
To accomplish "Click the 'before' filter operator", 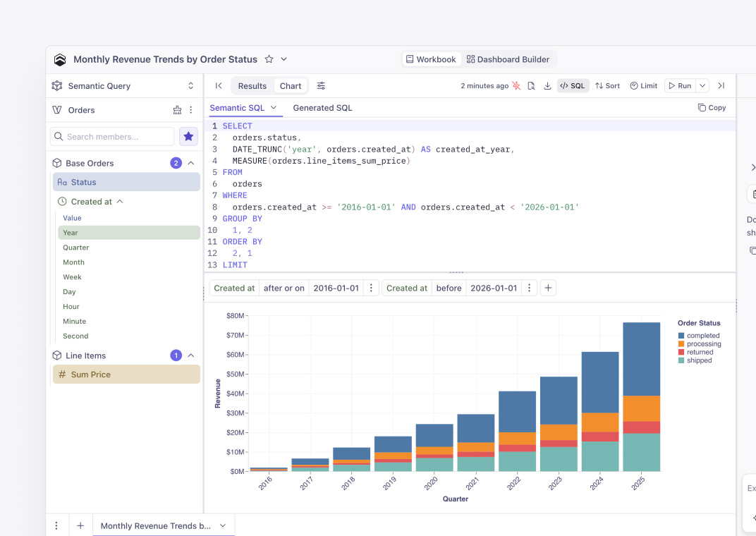I will (449, 288).
